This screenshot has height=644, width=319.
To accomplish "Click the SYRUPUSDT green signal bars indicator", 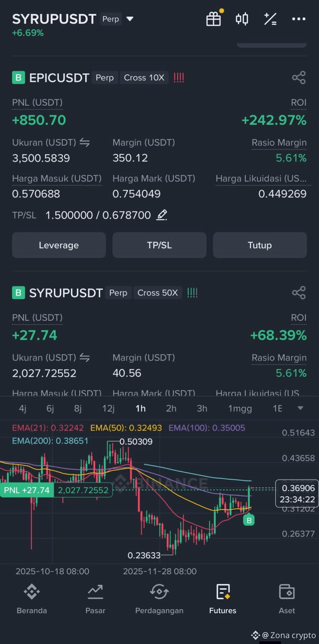I will point(192,293).
